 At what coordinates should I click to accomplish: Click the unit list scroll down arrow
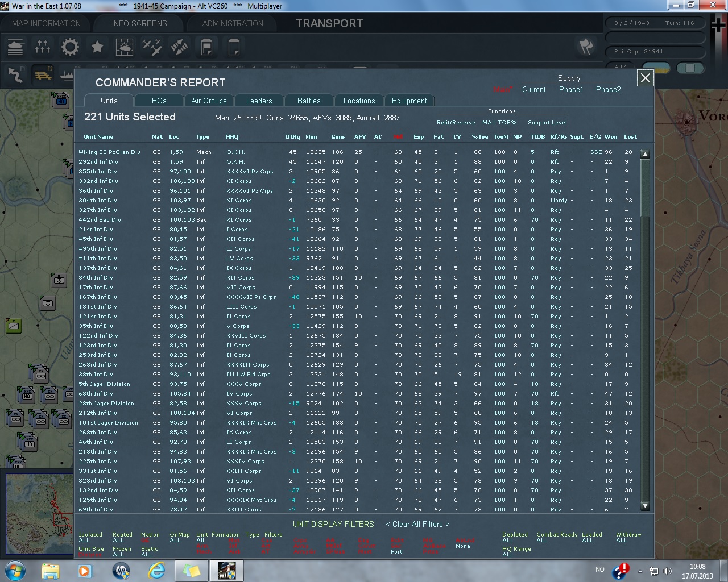point(645,505)
